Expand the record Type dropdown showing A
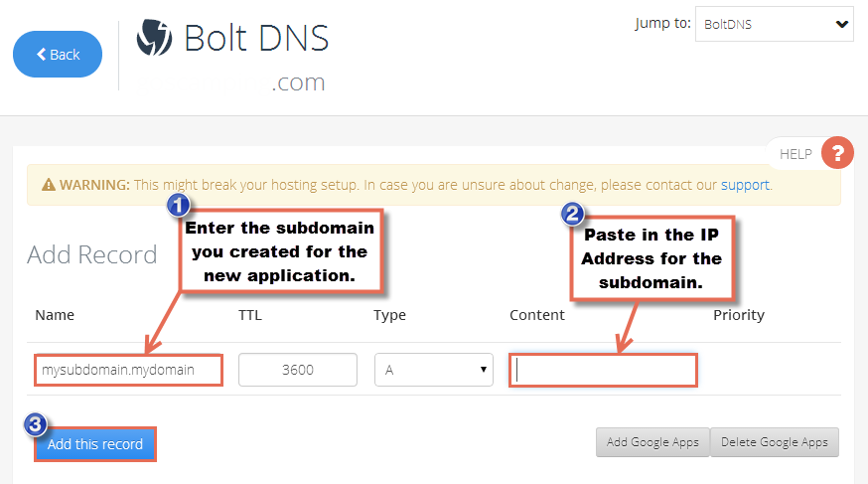 point(433,370)
